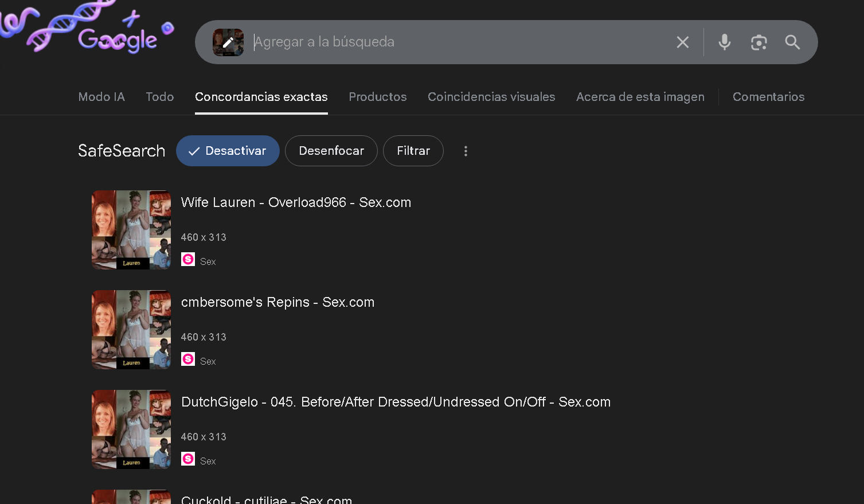Click the magnifying glass search icon
This screenshot has width=864, height=504.
792,42
